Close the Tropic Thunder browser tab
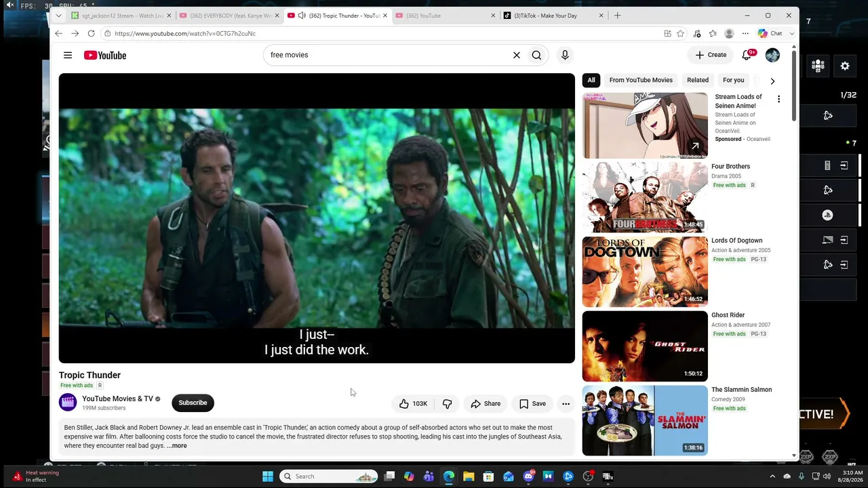868x488 pixels. click(x=385, y=16)
